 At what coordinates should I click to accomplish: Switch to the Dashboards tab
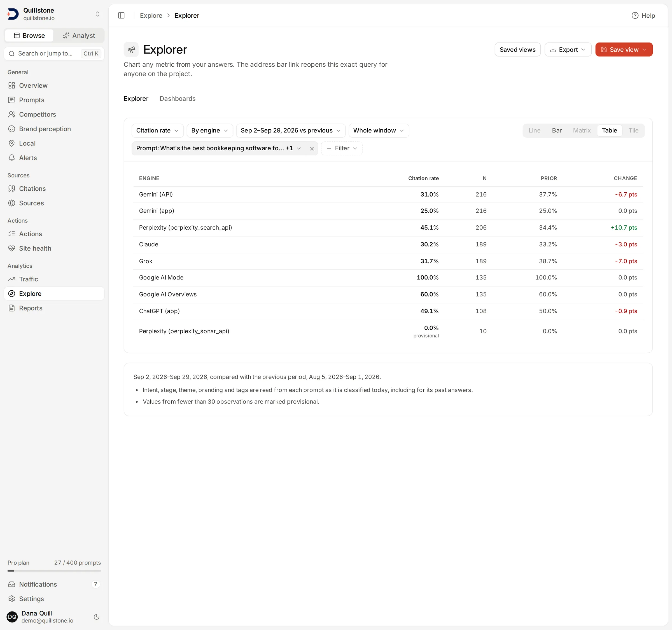[178, 99]
